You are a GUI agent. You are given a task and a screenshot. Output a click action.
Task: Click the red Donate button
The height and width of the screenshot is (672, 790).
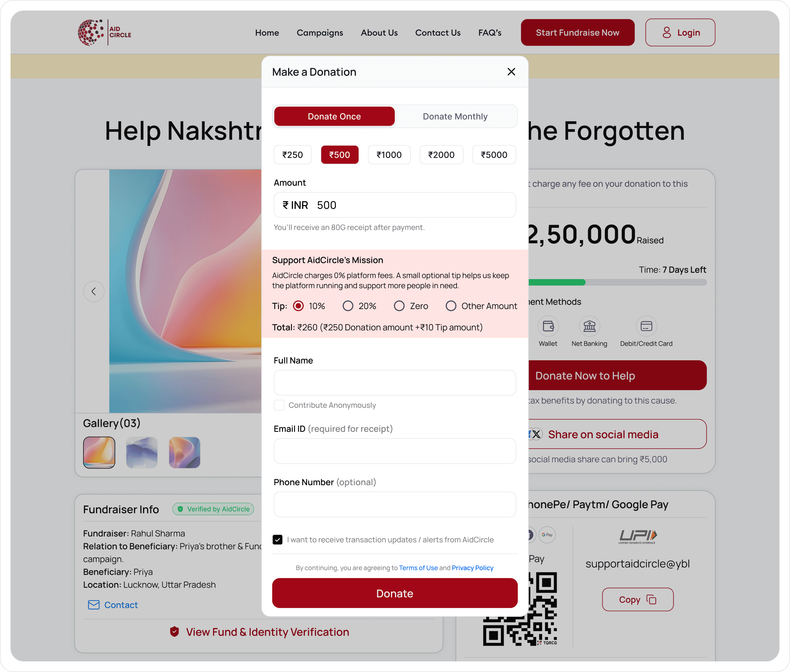[395, 593]
